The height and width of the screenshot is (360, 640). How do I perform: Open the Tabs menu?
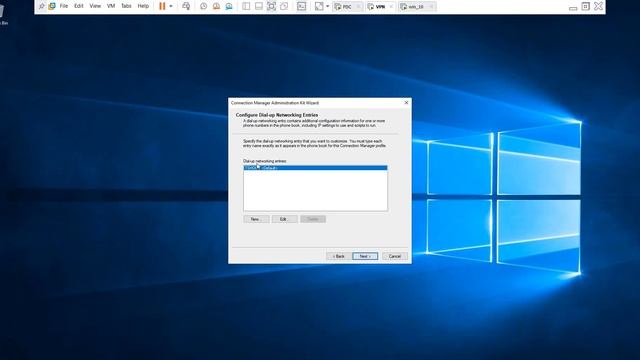click(126, 6)
